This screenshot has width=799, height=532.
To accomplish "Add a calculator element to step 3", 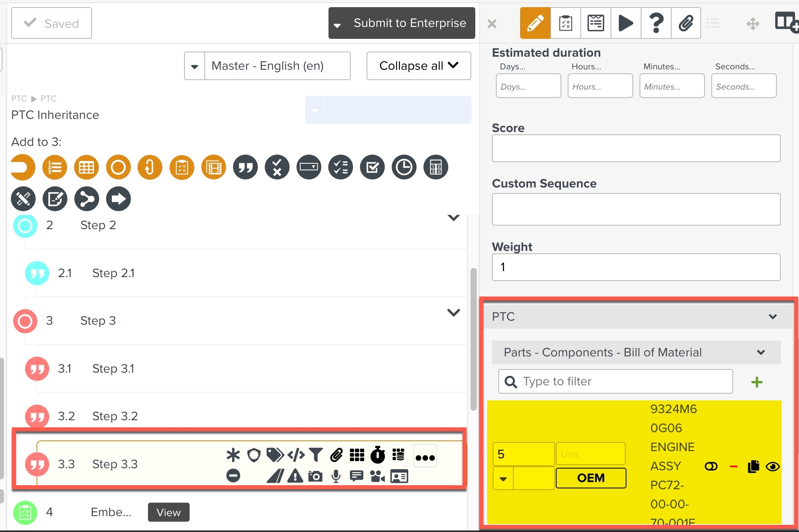I will click(436, 167).
